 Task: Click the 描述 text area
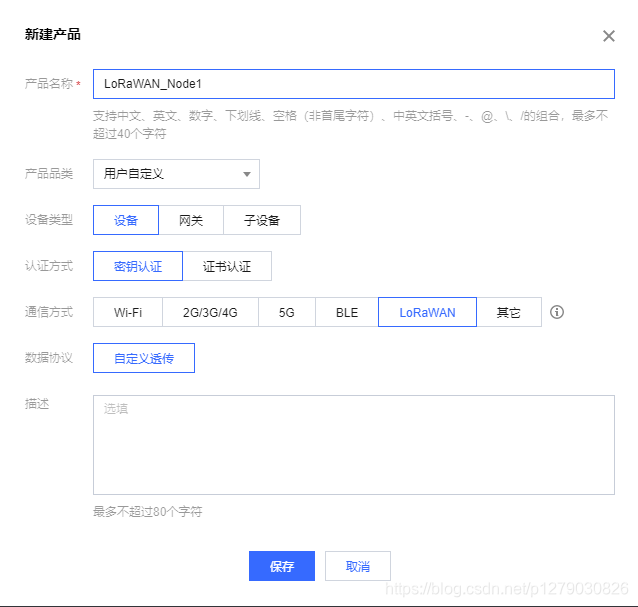click(x=354, y=445)
